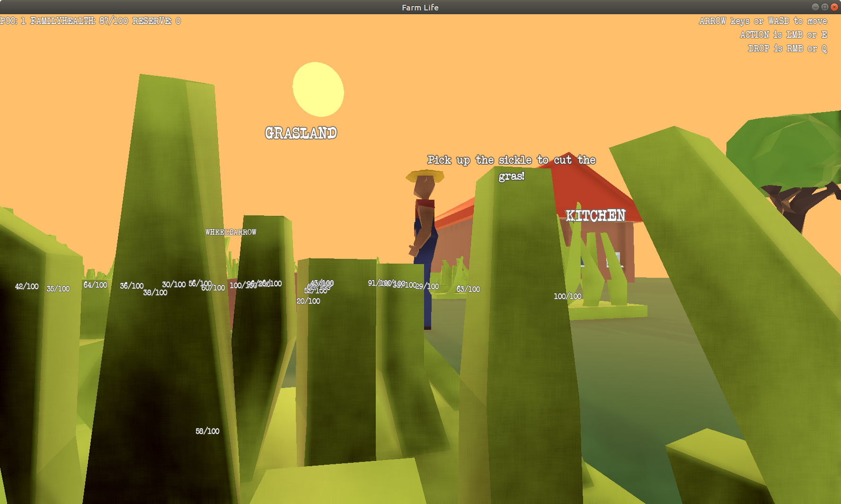Select the grass labeled 63/100

pos(468,289)
